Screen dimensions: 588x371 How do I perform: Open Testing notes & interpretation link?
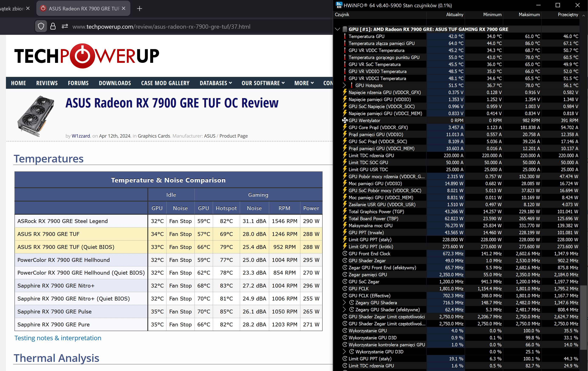pos(58,338)
